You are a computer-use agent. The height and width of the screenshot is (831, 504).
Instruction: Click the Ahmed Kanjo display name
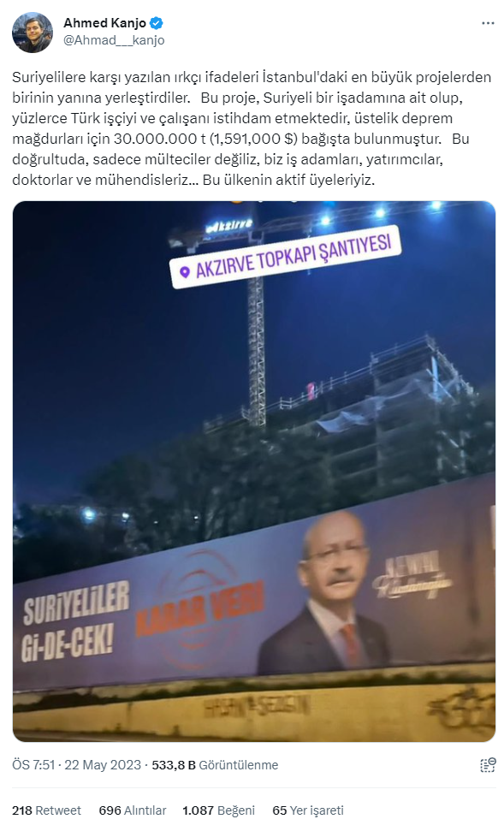click(105, 23)
